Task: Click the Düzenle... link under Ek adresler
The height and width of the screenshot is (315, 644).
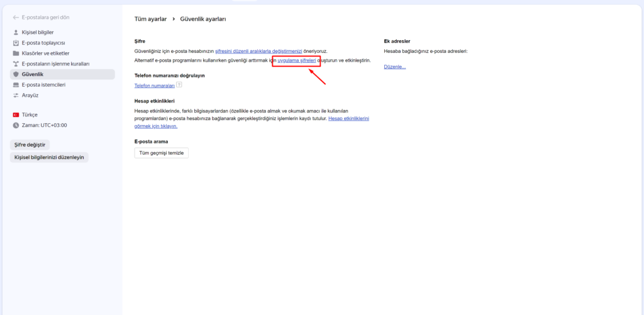Action: click(x=394, y=67)
